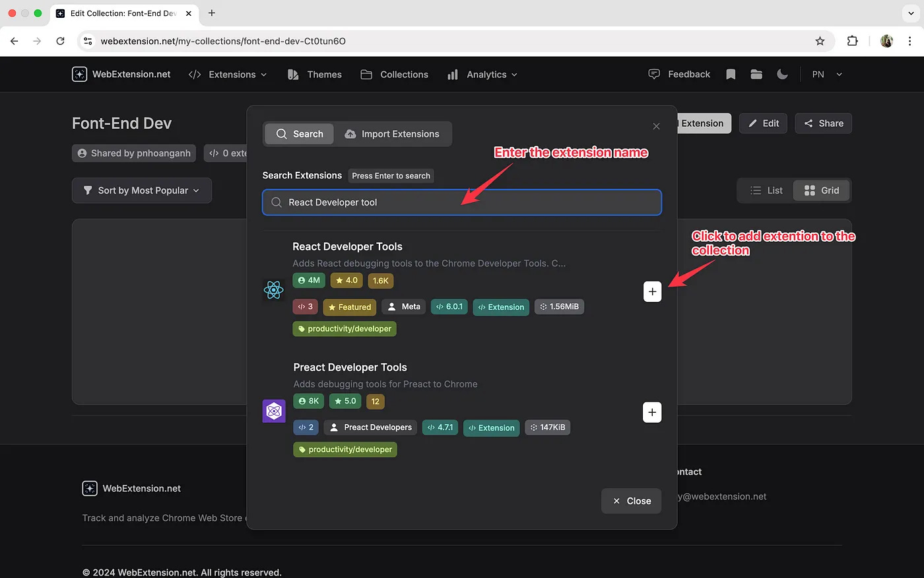The image size is (924, 578).
Task: Share the Font-End Dev collection
Action: click(824, 124)
